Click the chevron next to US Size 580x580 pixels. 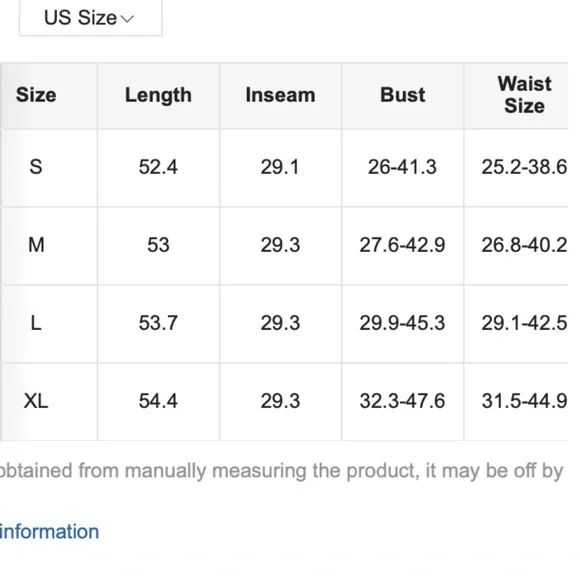click(x=127, y=19)
